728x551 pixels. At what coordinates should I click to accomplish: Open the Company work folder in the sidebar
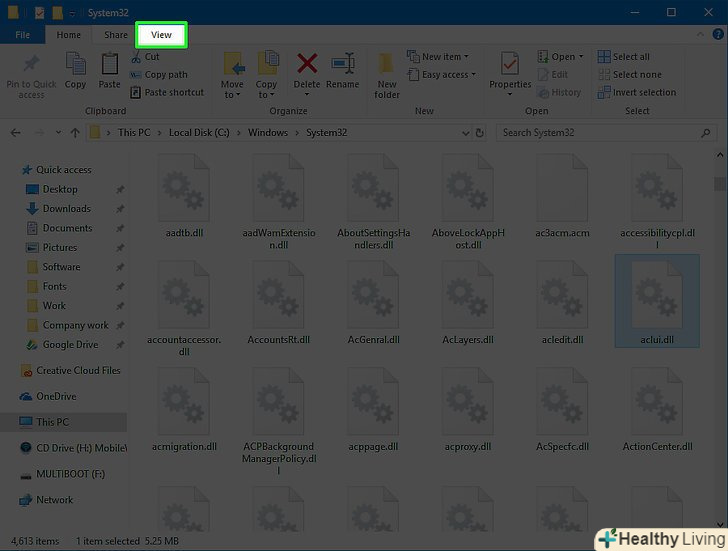tap(68, 325)
